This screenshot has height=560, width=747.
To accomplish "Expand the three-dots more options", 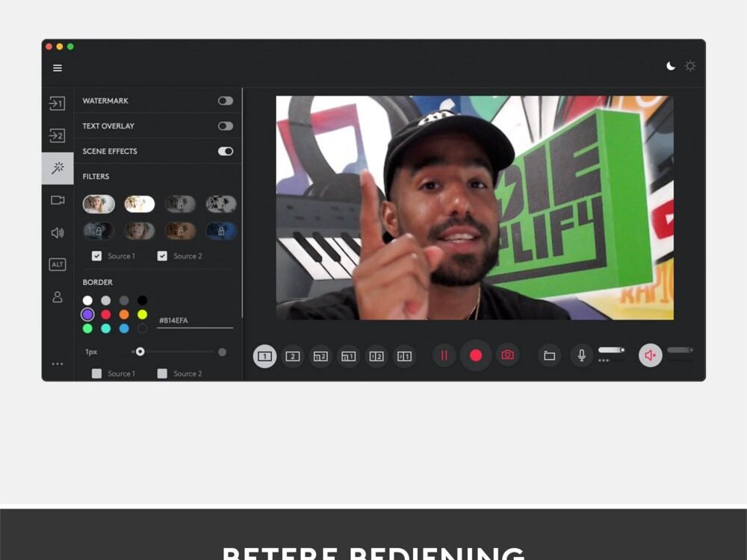I will pyautogui.click(x=58, y=364).
